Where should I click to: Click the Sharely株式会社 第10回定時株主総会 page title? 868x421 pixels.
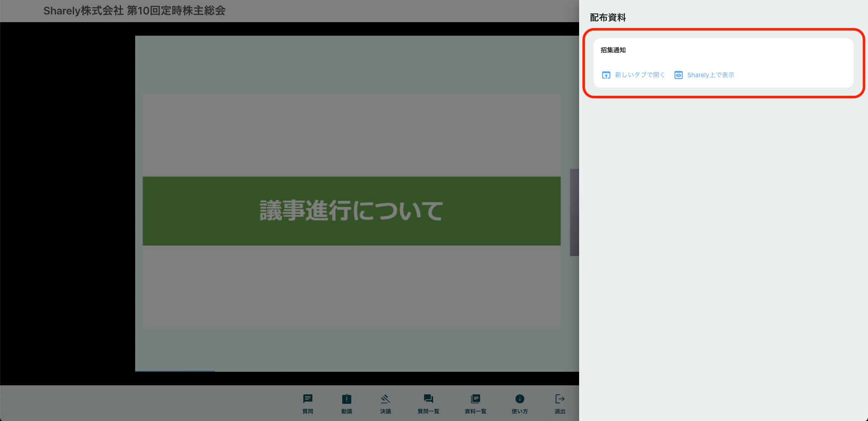click(134, 11)
